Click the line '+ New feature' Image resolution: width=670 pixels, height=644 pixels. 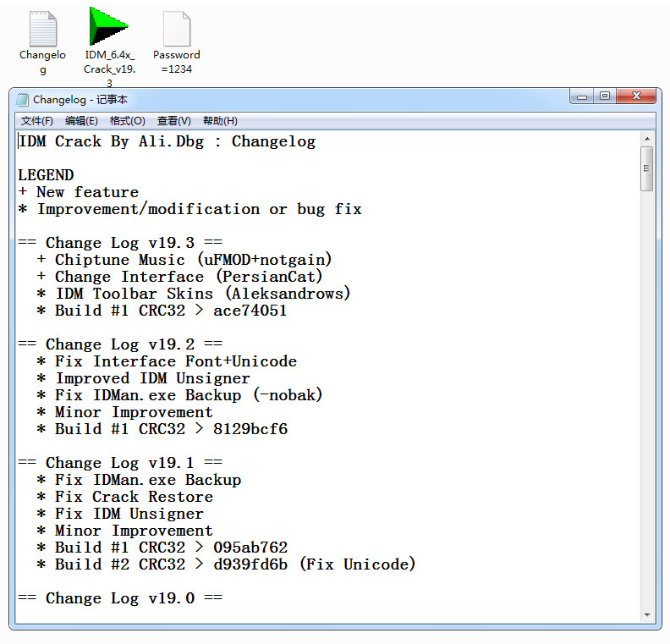79,192
